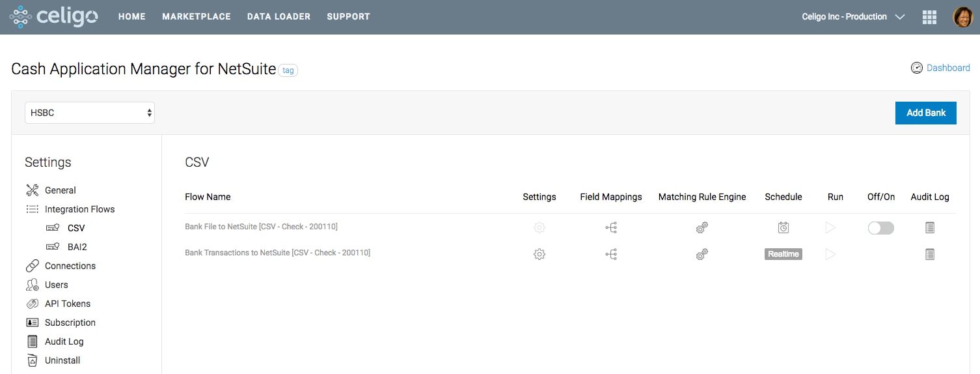The height and width of the screenshot is (374, 980).
Task: View Audit Log for Bank File flow
Action: (930, 227)
